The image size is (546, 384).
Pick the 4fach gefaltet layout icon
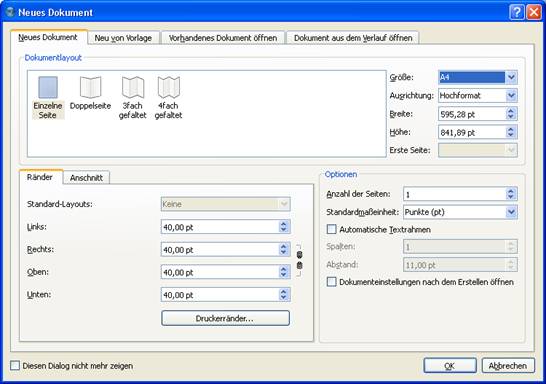pyautogui.click(x=169, y=87)
